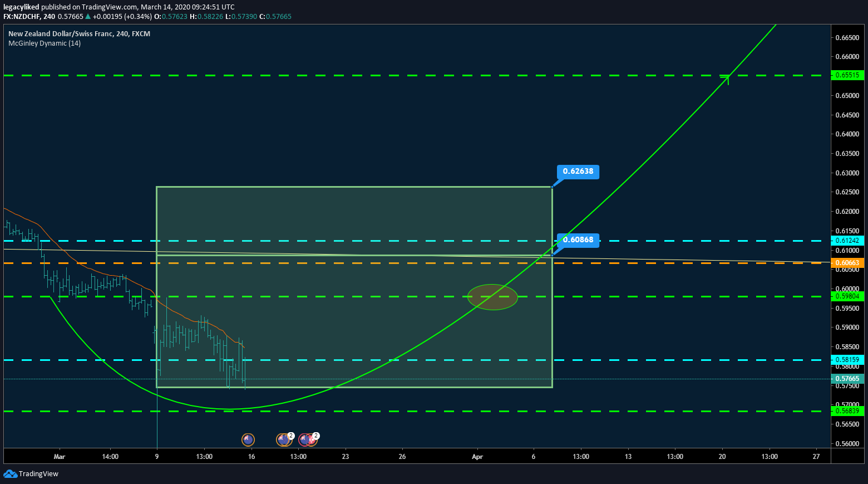Click the current price 0.57665 axis tag
Viewport: 868px width, 484px height.
coord(847,379)
